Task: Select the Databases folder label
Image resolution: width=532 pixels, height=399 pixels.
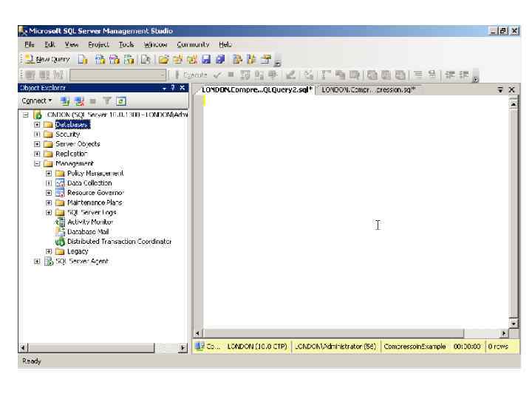Action: tap(72, 125)
